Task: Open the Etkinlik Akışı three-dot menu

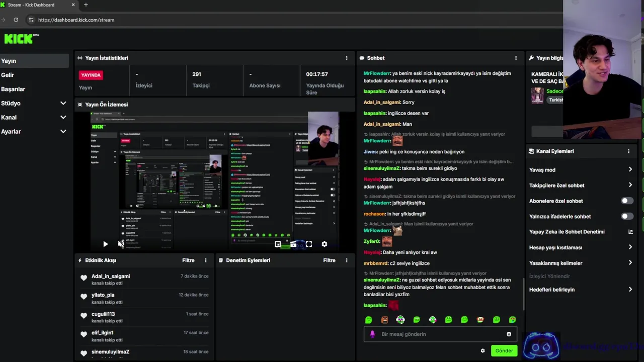Action: pos(205,260)
